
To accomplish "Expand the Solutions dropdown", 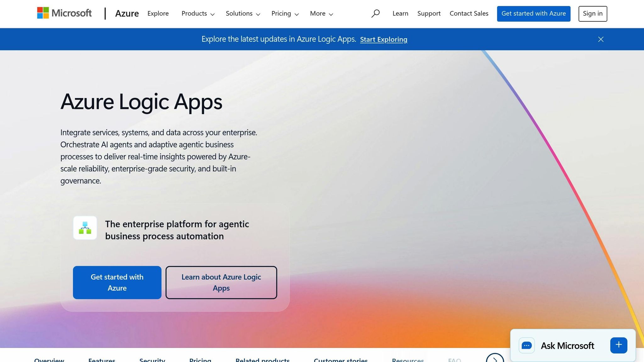I will 242,14.
